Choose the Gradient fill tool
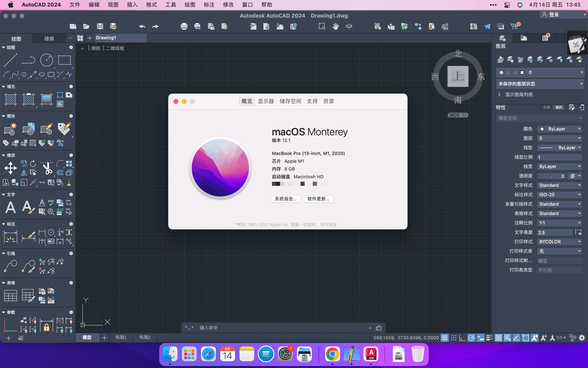The width and height of the screenshot is (588, 368). pyautogui.click(x=46, y=99)
